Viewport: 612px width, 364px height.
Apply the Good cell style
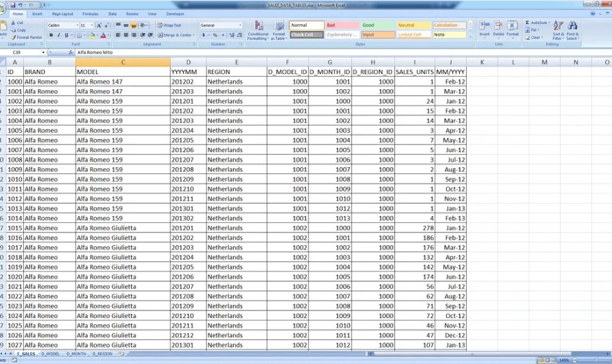(378, 25)
